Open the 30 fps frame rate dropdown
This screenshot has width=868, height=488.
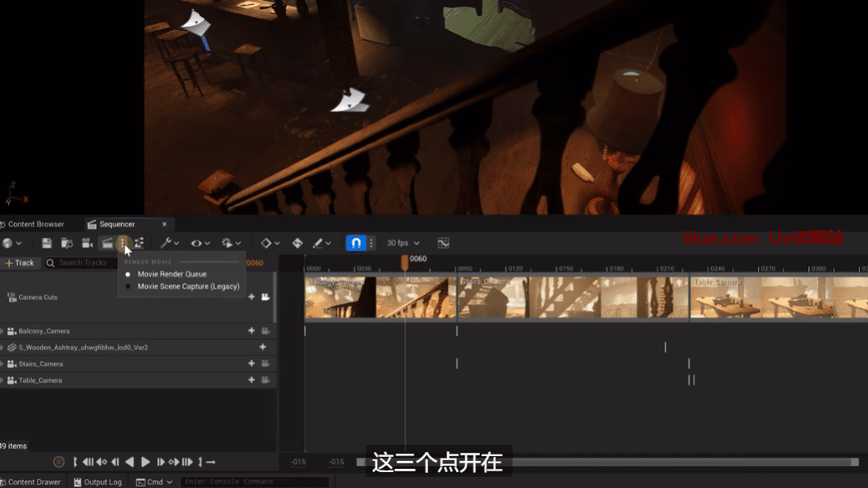pyautogui.click(x=403, y=243)
